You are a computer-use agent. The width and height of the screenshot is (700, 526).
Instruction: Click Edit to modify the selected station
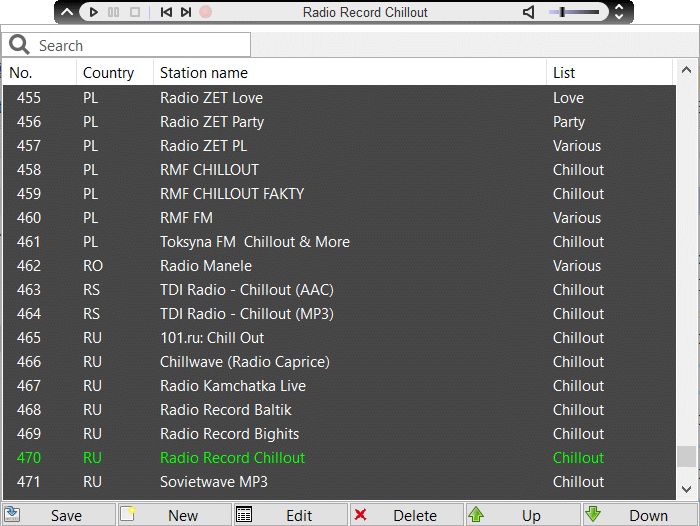[290, 515]
